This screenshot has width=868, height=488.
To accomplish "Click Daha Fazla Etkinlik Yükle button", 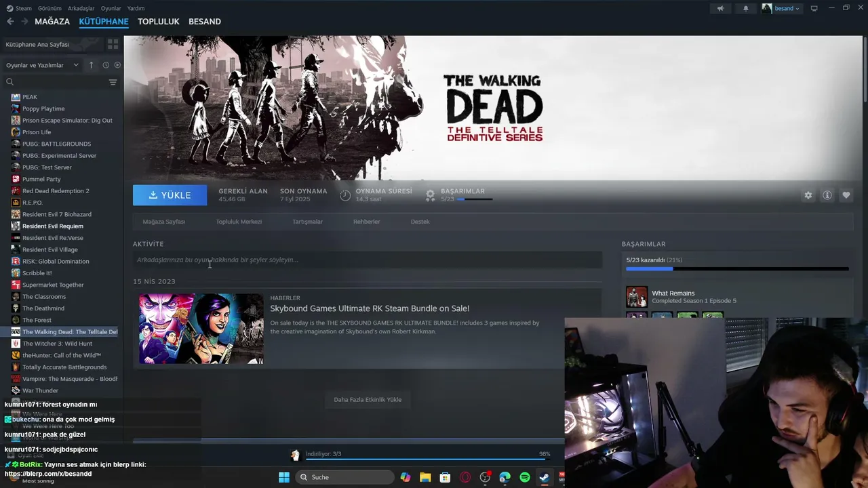I will pyautogui.click(x=368, y=400).
